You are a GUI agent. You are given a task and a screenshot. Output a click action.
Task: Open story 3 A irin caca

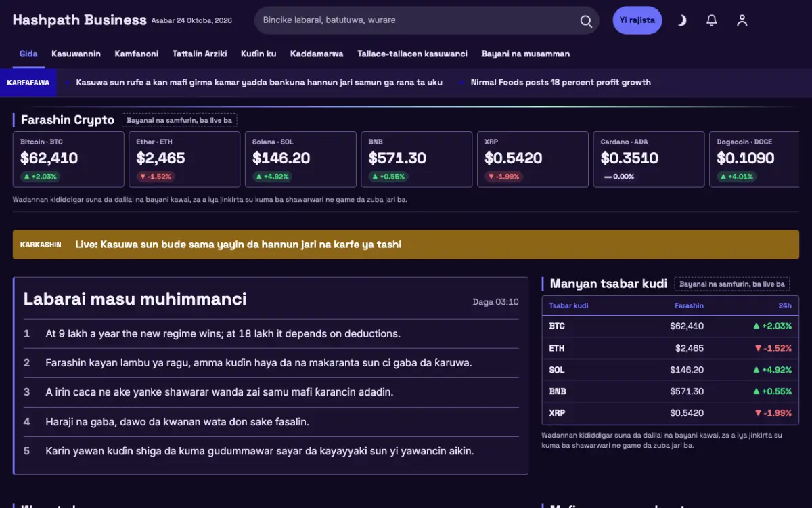coord(271,391)
